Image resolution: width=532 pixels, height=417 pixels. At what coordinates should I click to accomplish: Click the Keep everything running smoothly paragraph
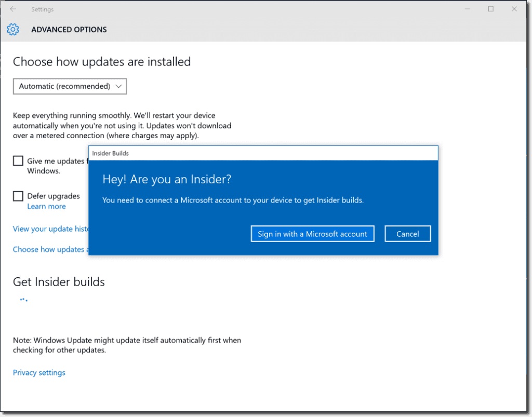coord(122,126)
